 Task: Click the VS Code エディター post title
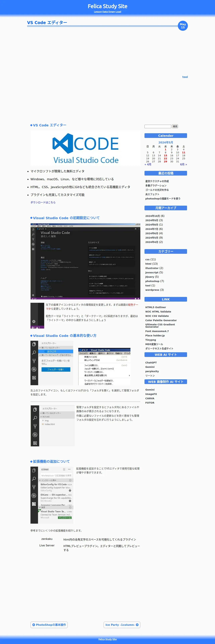click(x=47, y=23)
